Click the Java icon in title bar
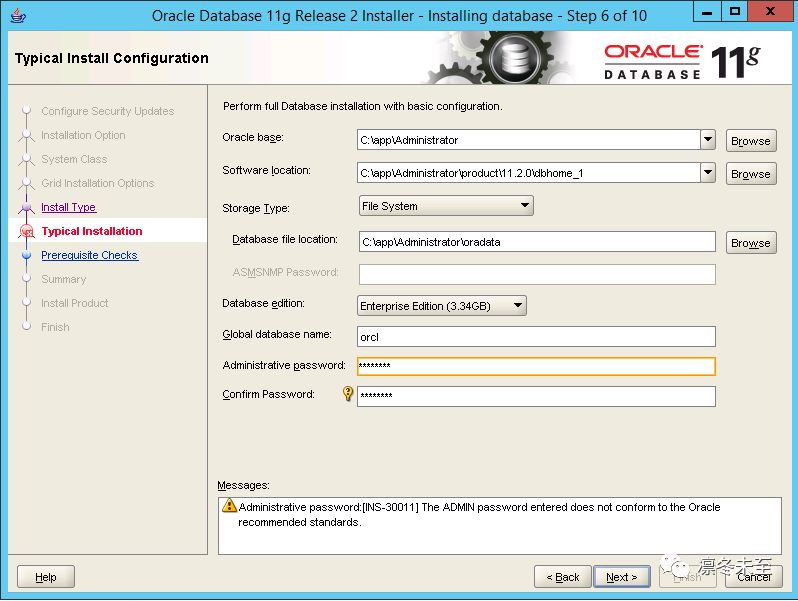This screenshot has width=798, height=601. tap(18, 15)
